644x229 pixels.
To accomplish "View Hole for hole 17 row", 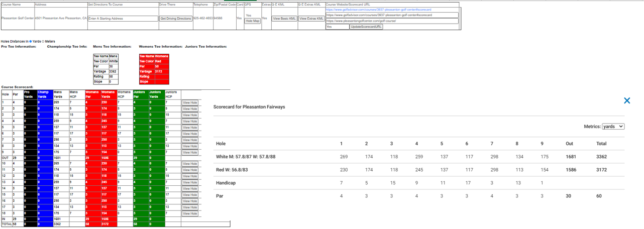I will tap(190, 207).
